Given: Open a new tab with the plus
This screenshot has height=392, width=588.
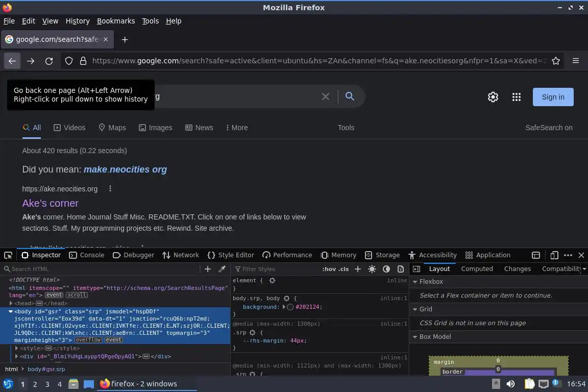Looking at the screenshot, I should pos(125,39).
